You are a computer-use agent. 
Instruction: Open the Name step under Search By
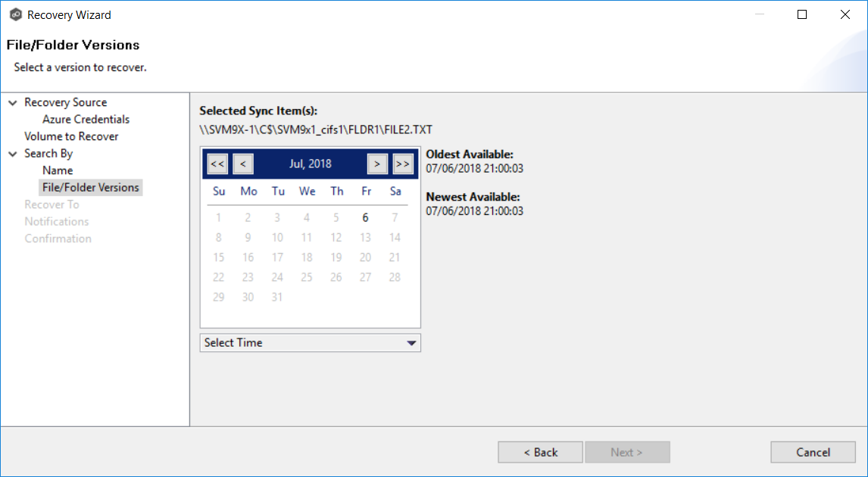tap(58, 170)
